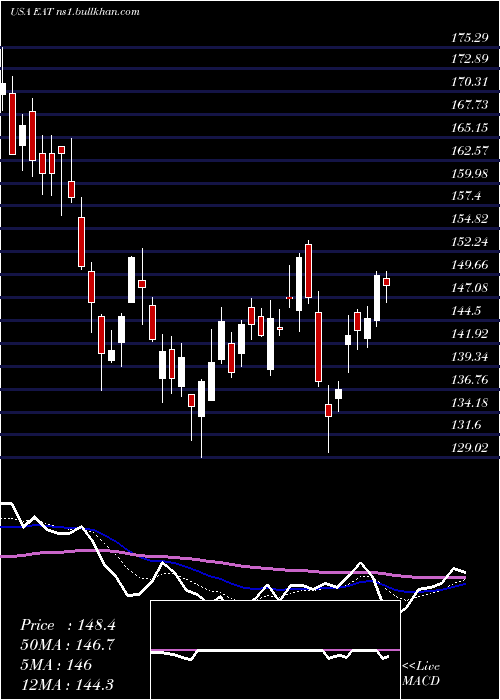The height and width of the screenshot is (700, 500).
Task: Click the 154.82 price level label
Action: [x=470, y=219]
